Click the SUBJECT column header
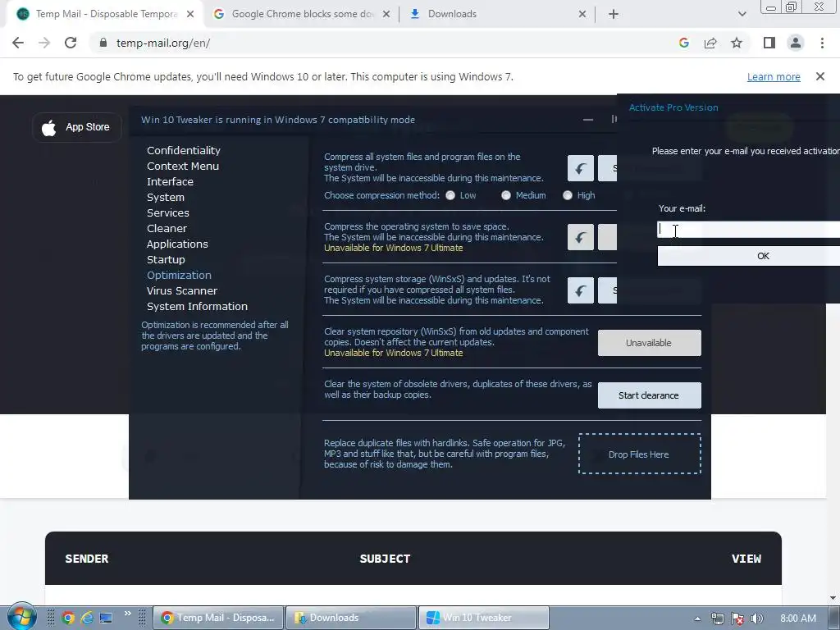The height and width of the screenshot is (630, 840). tap(386, 559)
